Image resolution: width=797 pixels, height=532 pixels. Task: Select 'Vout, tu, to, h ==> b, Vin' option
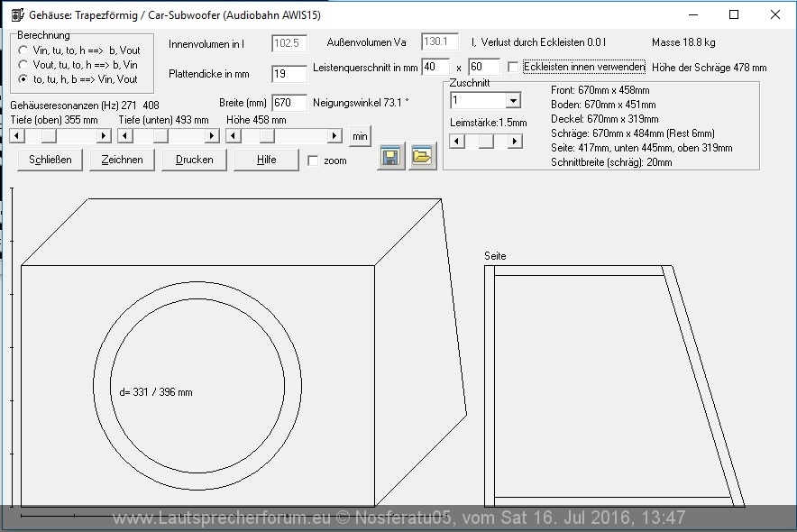pyautogui.click(x=23, y=65)
